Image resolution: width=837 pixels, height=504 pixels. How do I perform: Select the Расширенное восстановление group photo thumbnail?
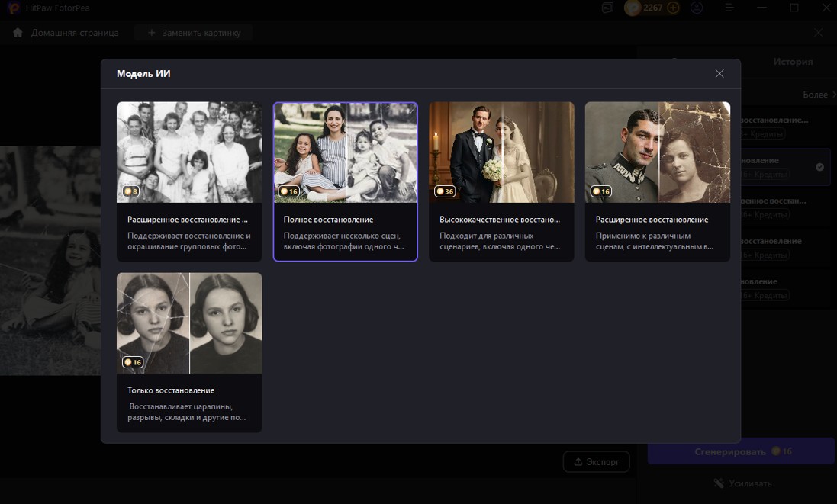point(189,152)
